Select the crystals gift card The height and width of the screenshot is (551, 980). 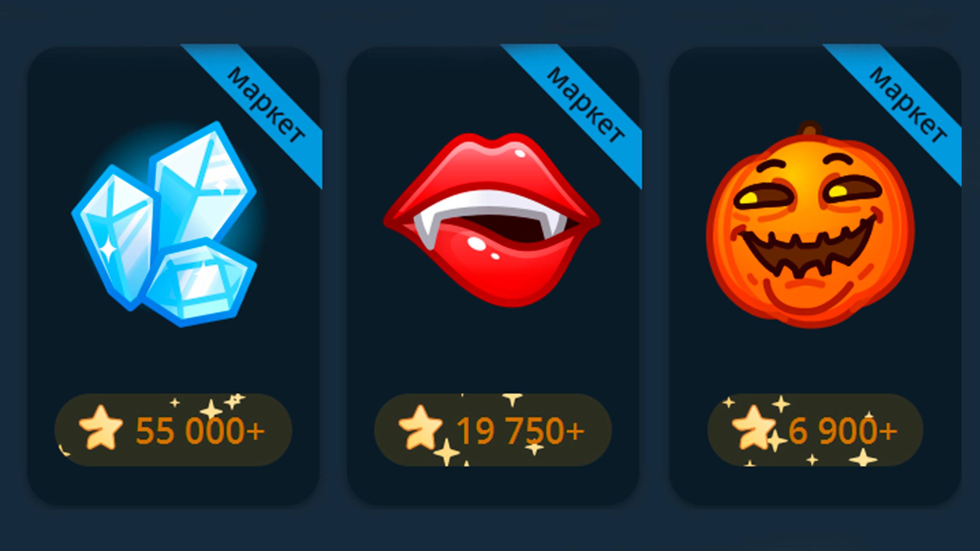[173, 275]
